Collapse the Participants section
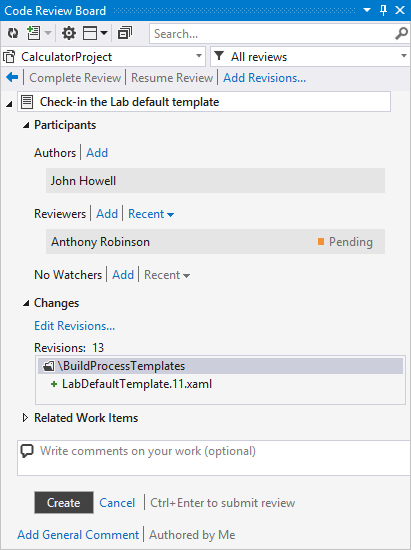This screenshot has height=550, width=411. click(26, 125)
